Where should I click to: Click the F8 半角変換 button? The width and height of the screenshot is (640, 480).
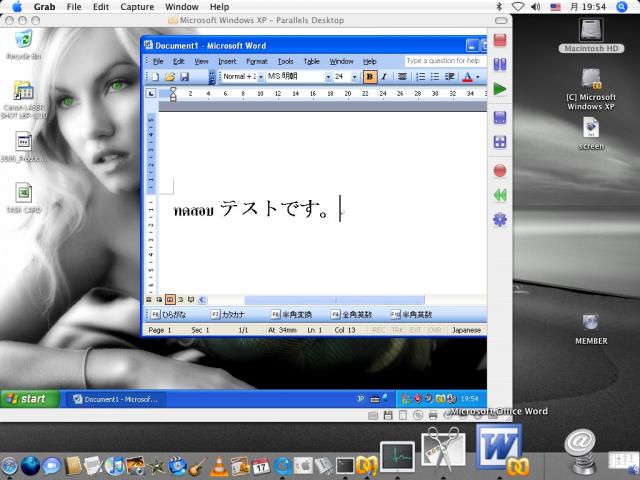tap(291, 314)
